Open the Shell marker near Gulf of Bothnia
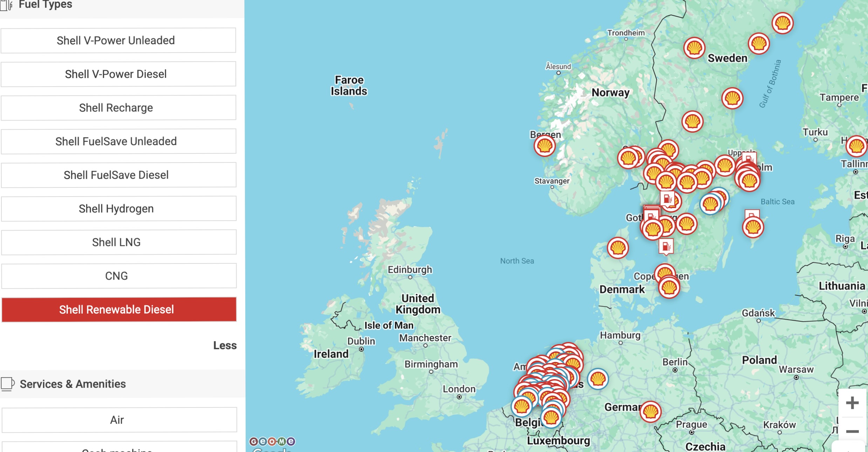868x452 pixels. tap(732, 98)
